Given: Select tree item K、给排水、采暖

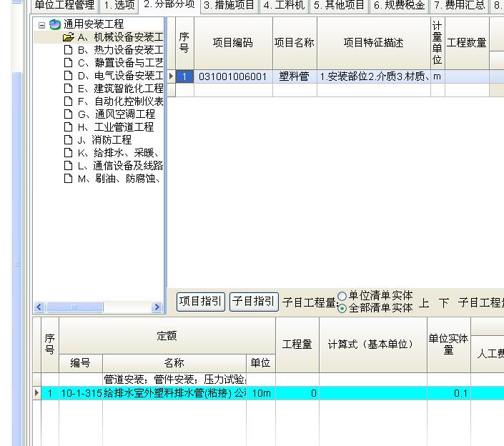Looking at the screenshot, I should pos(118,153).
